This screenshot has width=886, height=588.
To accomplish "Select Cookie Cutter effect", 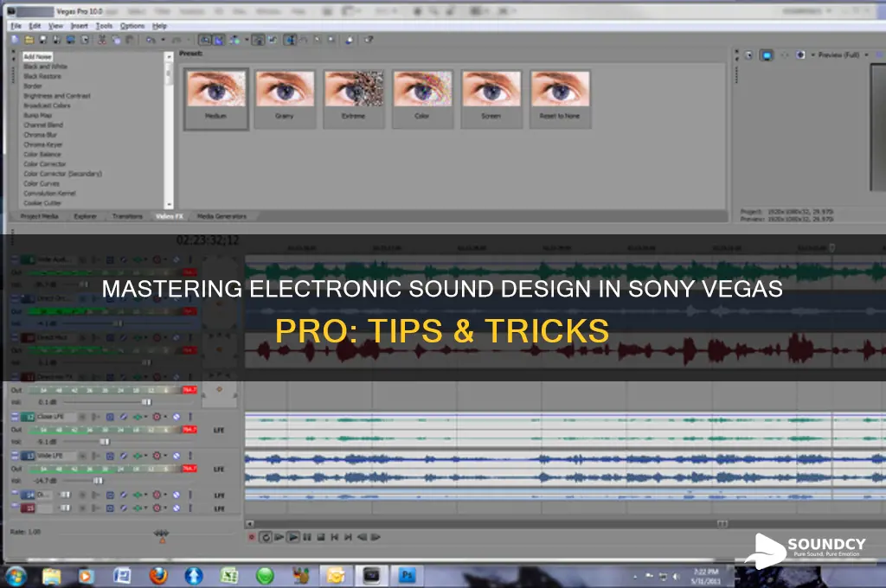I will (42, 203).
